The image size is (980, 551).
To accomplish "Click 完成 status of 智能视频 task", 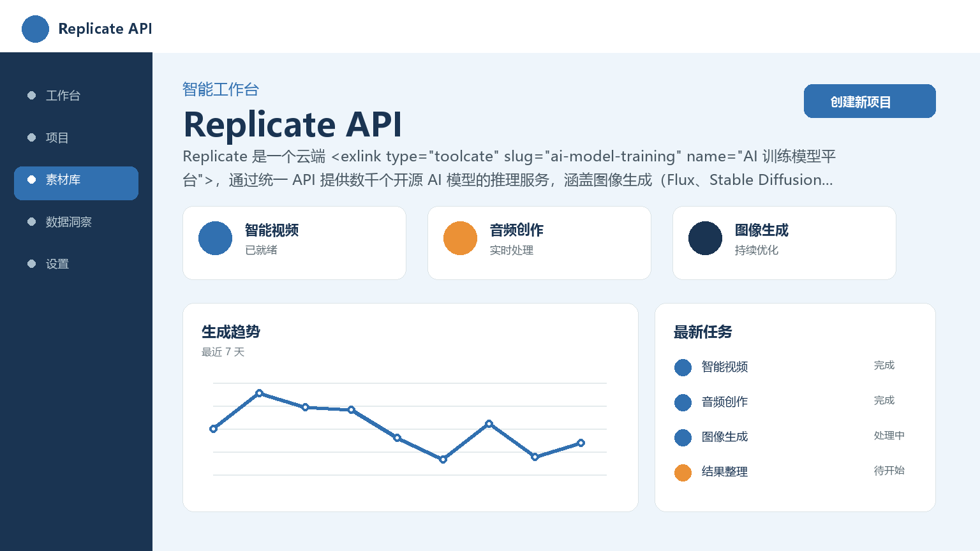I will pos(884,365).
